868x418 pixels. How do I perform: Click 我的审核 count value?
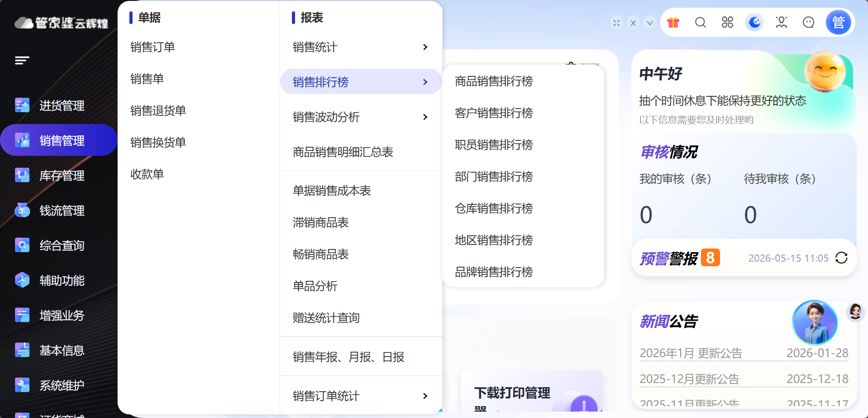646,214
